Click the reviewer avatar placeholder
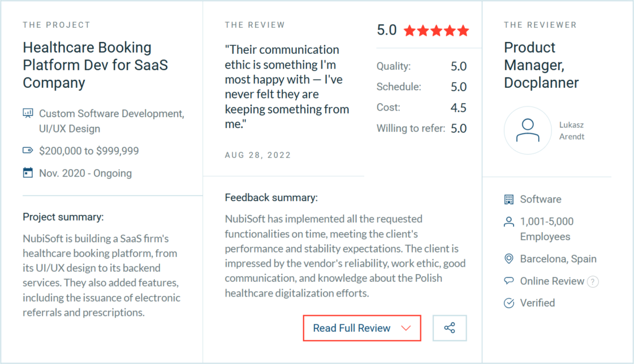The width and height of the screenshot is (634, 364). pos(528,130)
